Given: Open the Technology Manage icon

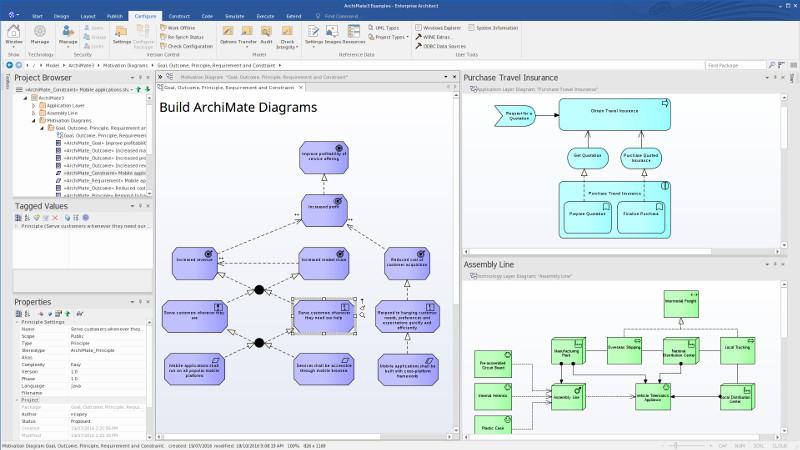Looking at the screenshot, I should [x=40, y=34].
